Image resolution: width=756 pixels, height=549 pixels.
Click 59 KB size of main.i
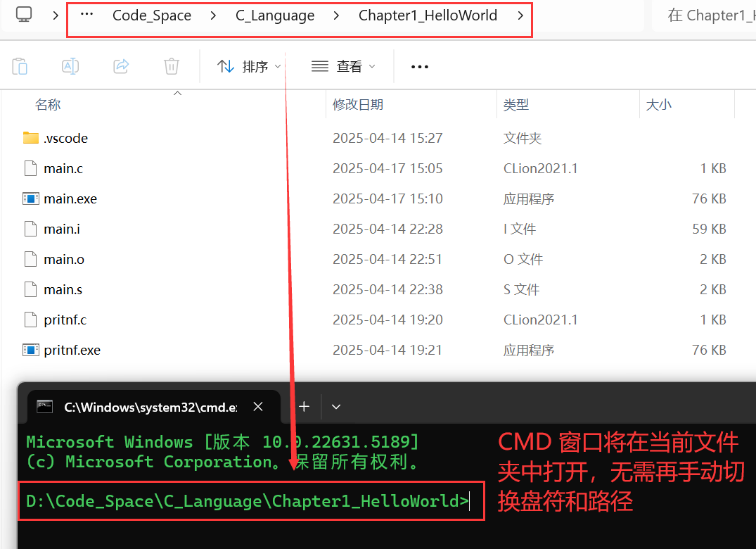pos(709,229)
